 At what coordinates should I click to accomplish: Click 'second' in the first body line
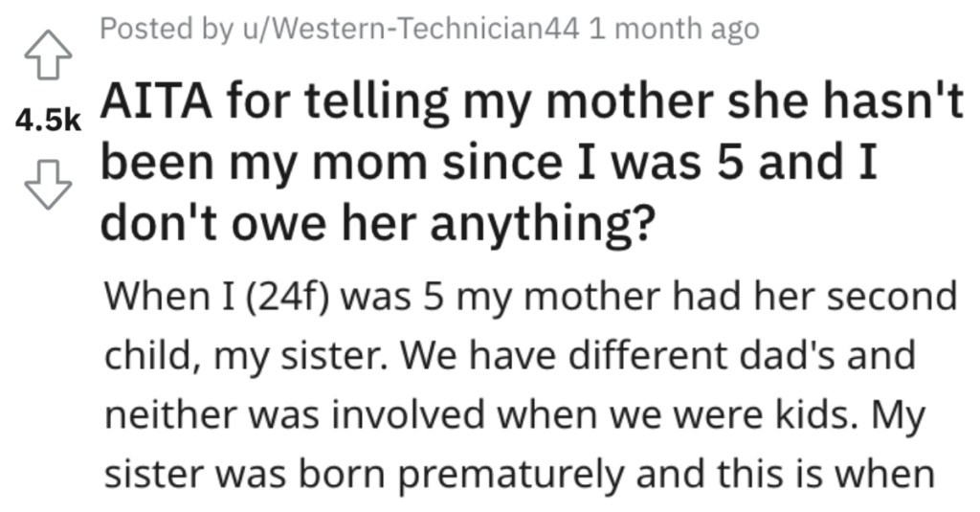tap(893, 296)
